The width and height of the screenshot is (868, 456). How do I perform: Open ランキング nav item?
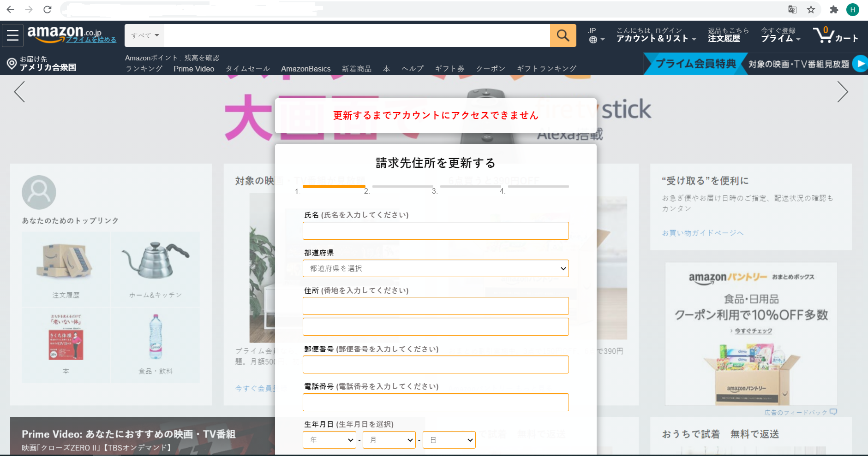tap(144, 69)
